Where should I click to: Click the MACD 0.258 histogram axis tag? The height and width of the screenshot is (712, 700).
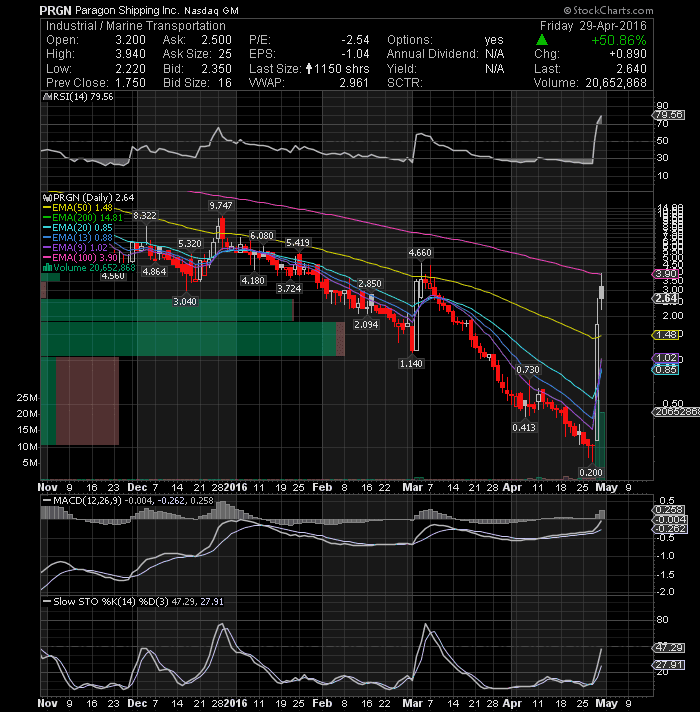(x=669, y=509)
